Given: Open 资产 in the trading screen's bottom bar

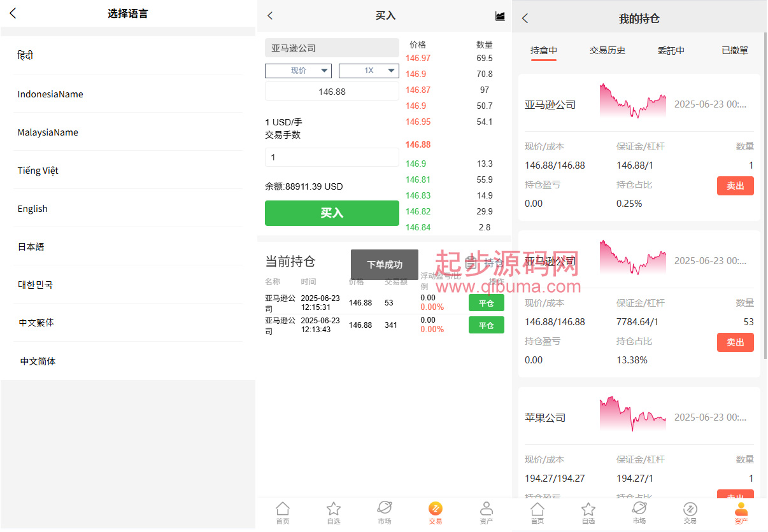Looking at the screenshot, I should tap(487, 513).
